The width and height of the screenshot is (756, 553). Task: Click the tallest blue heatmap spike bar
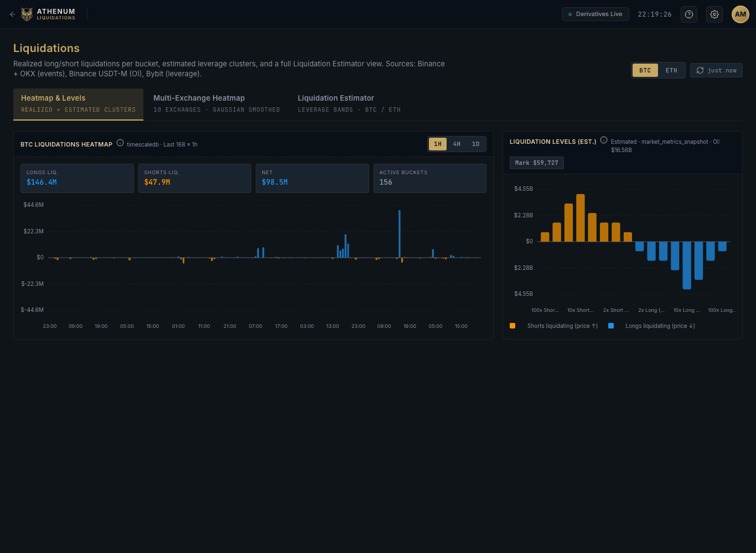(x=400, y=234)
